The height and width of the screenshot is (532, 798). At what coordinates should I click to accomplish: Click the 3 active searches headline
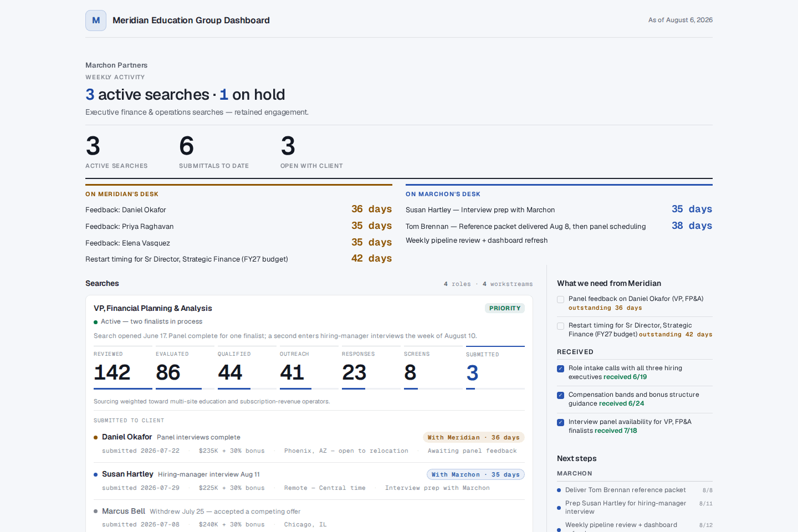[185, 94]
